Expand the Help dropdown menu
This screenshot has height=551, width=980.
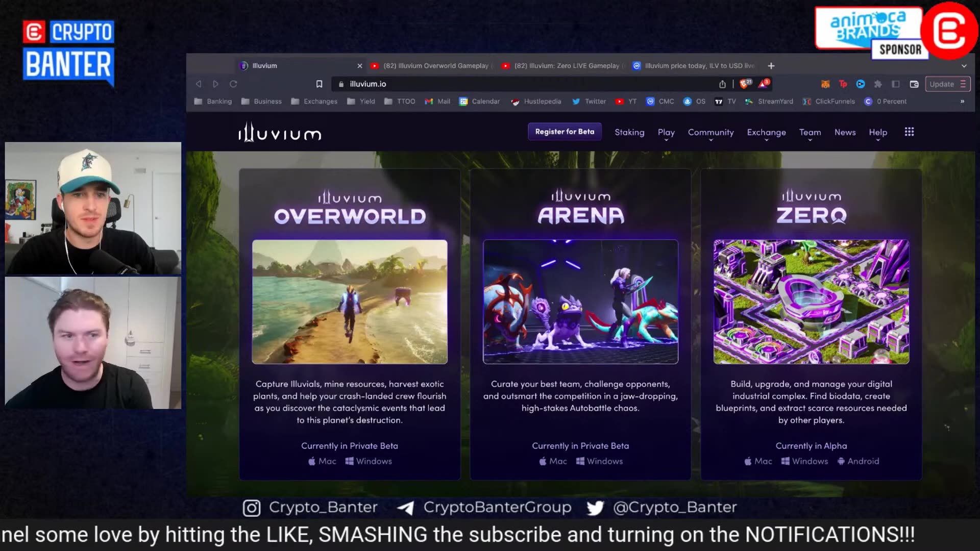click(878, 133)
